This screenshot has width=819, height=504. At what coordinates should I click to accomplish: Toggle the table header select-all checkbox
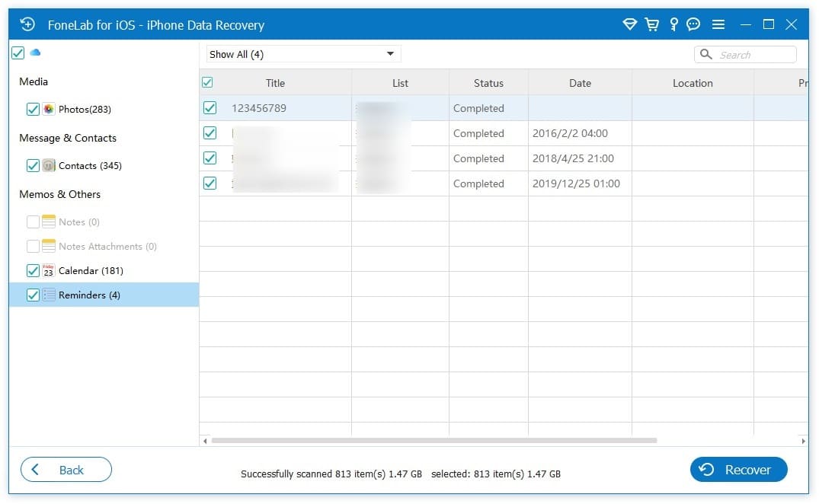pos(207,82)
